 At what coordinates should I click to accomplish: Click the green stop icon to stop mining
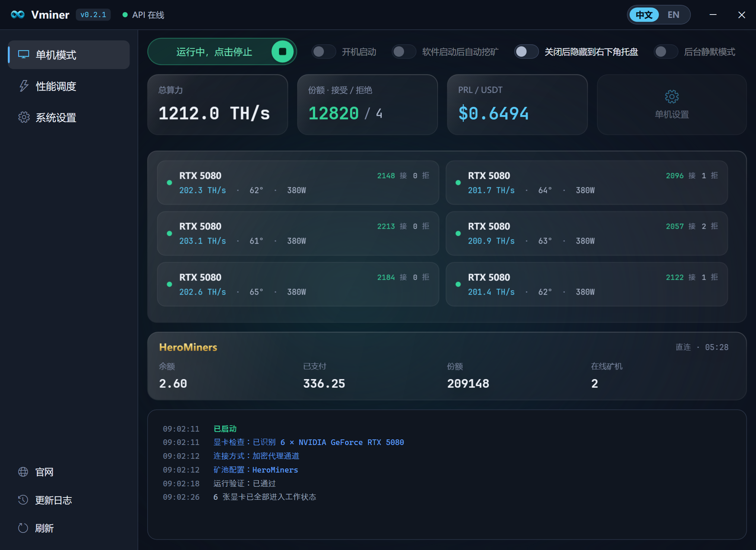282,51
